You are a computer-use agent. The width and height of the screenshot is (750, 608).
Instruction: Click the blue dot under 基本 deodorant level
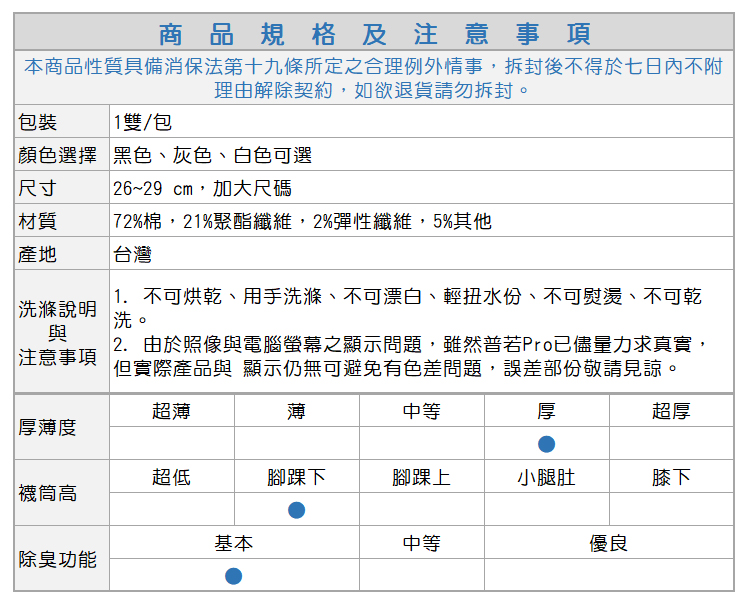tap(233, 576)
